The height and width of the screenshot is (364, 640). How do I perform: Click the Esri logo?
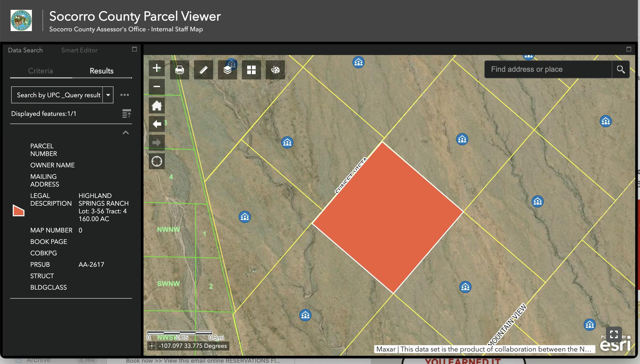[615, 344]
